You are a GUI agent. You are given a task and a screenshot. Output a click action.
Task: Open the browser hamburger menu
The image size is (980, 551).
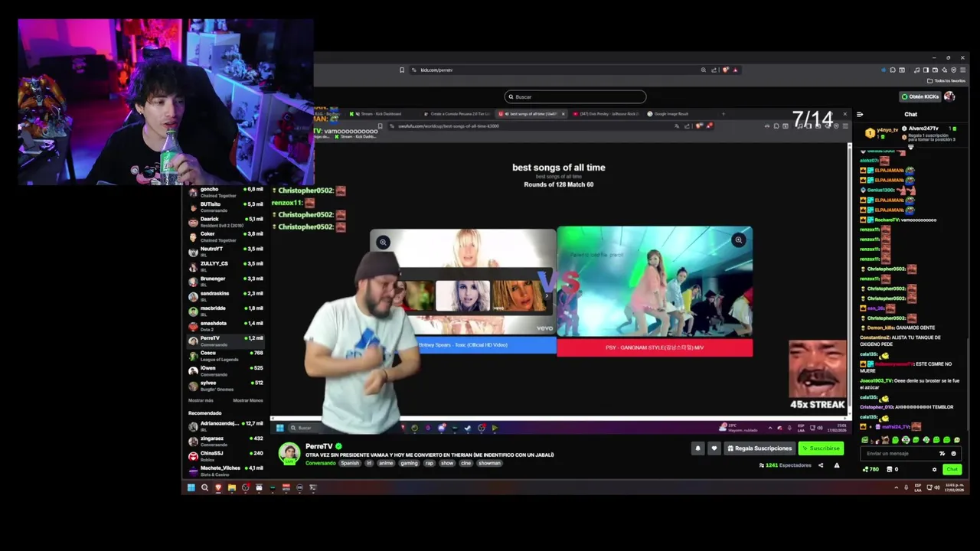pos(962,70)
